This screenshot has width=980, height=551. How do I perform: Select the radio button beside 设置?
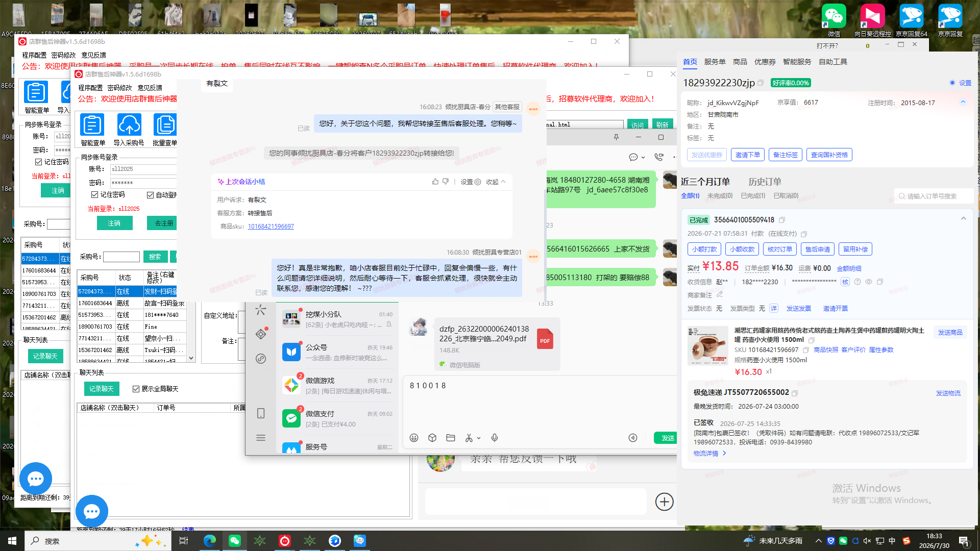tap(952, 83)
